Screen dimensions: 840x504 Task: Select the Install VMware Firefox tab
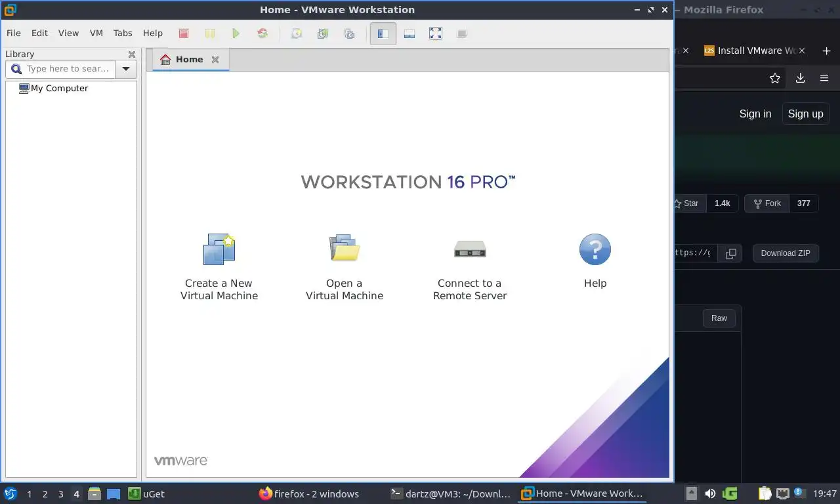pos(748,51)
